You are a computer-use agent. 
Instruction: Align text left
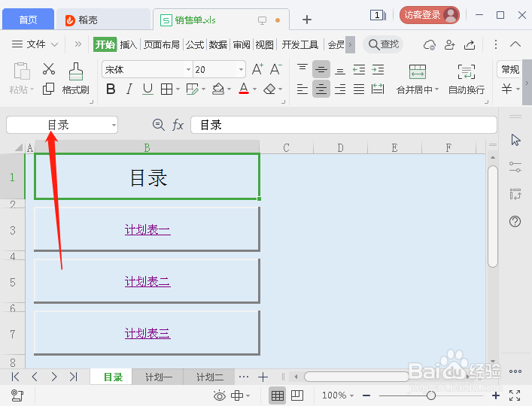(x=302, y=89)
